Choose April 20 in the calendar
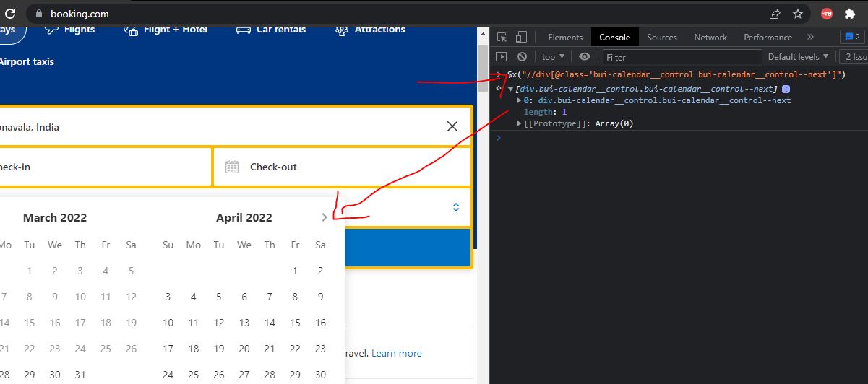Screen dimensions: 868x384 (x=244, y=349)
